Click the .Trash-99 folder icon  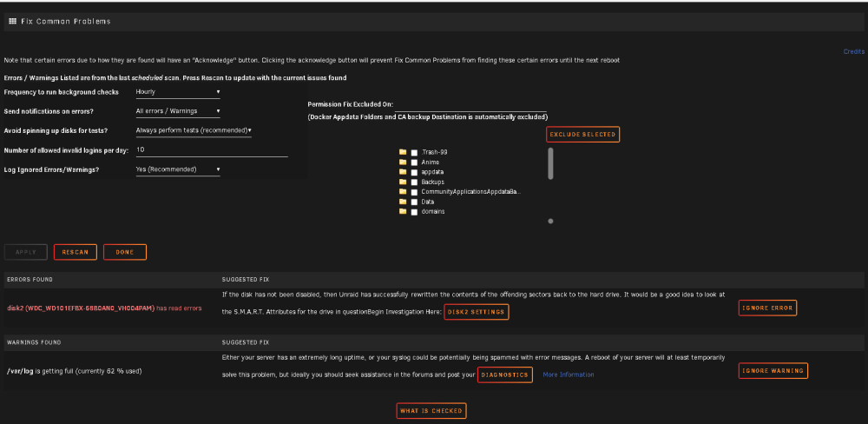click(403, 152)
